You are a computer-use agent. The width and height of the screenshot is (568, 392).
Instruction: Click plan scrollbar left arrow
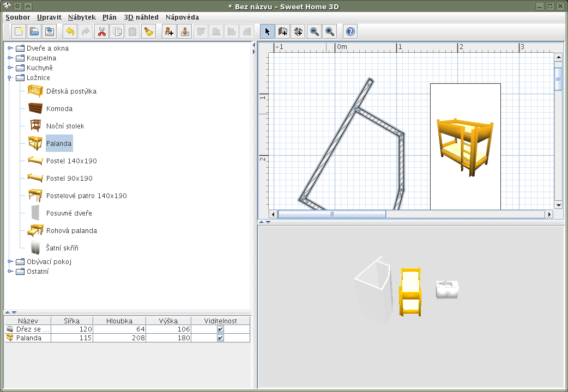(x=273, y=215)
